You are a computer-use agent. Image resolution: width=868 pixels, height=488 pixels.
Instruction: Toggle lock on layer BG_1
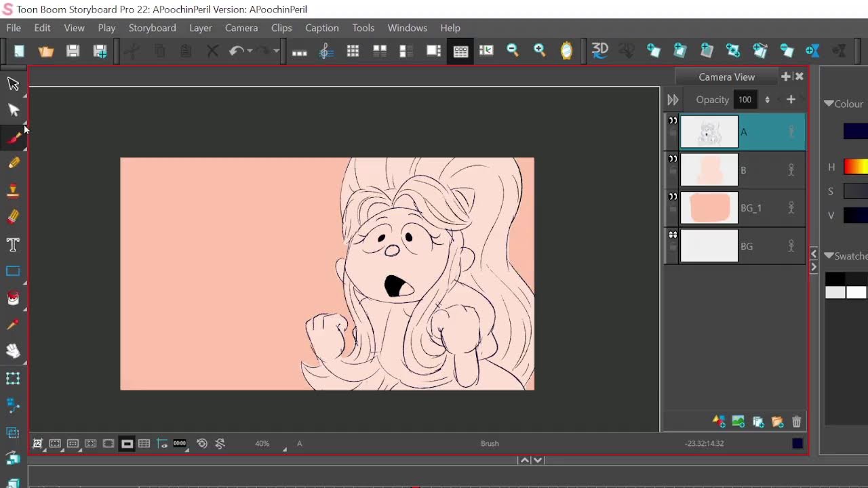coord(673,209)
